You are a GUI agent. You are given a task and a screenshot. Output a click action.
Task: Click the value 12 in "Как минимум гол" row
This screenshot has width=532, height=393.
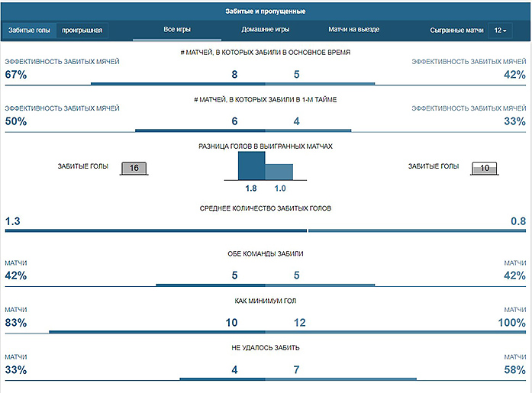[x=299, y=323]
